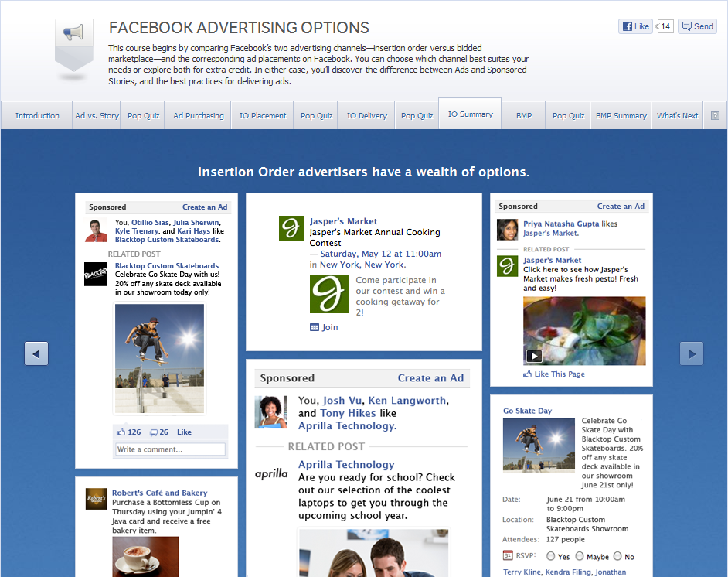
Task: Click the Aprilla logo
Action: click(271, 473)
